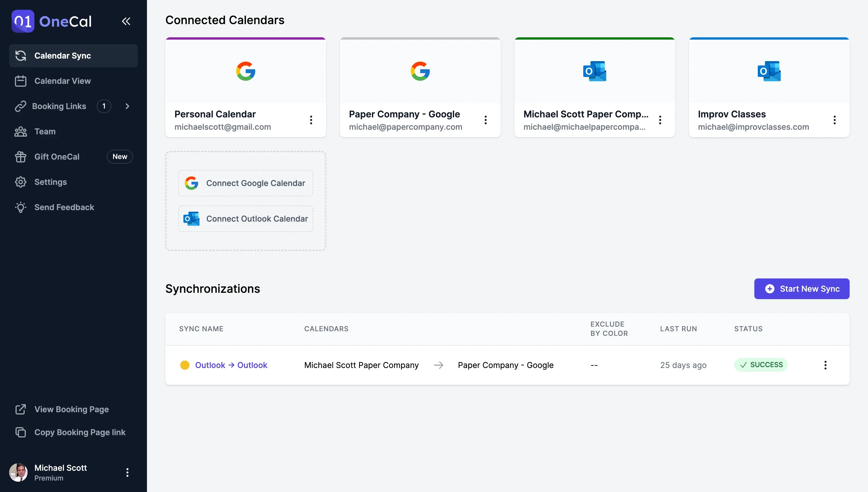Expand the Improv Classes options menu
Screen dimensions: 868x492
click(x=835, y=120)
